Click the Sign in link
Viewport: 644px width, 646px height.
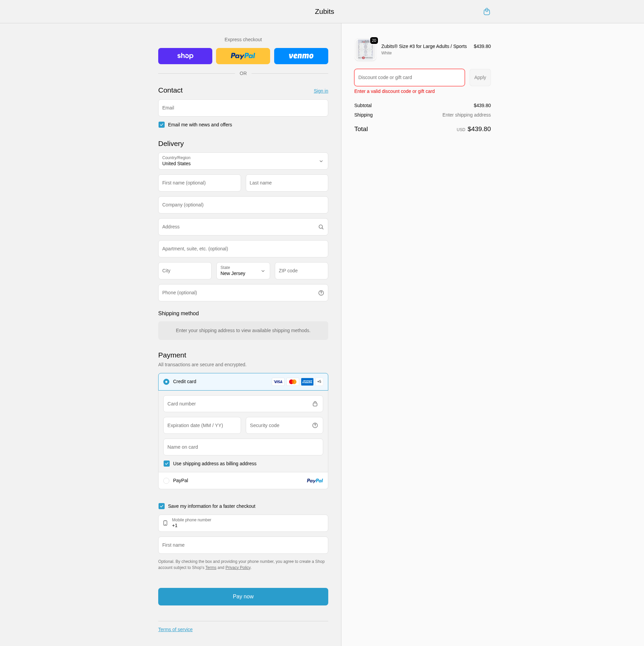[x=320, y=91]
